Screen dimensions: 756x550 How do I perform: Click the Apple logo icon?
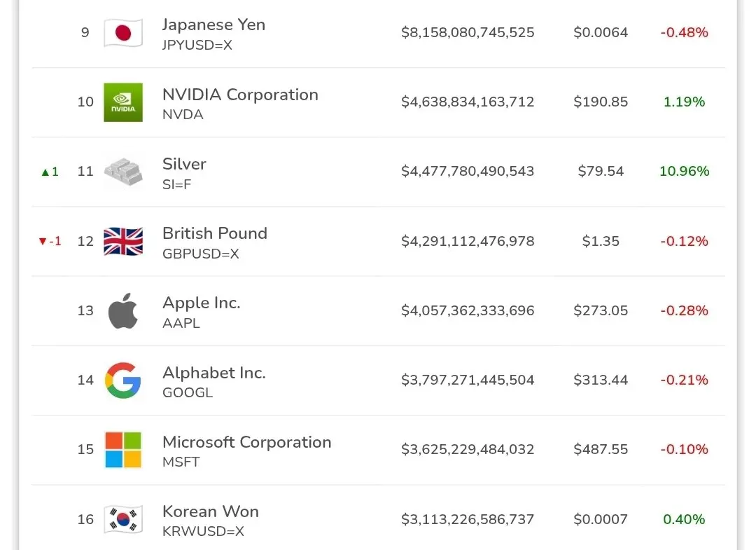[123, 310]
